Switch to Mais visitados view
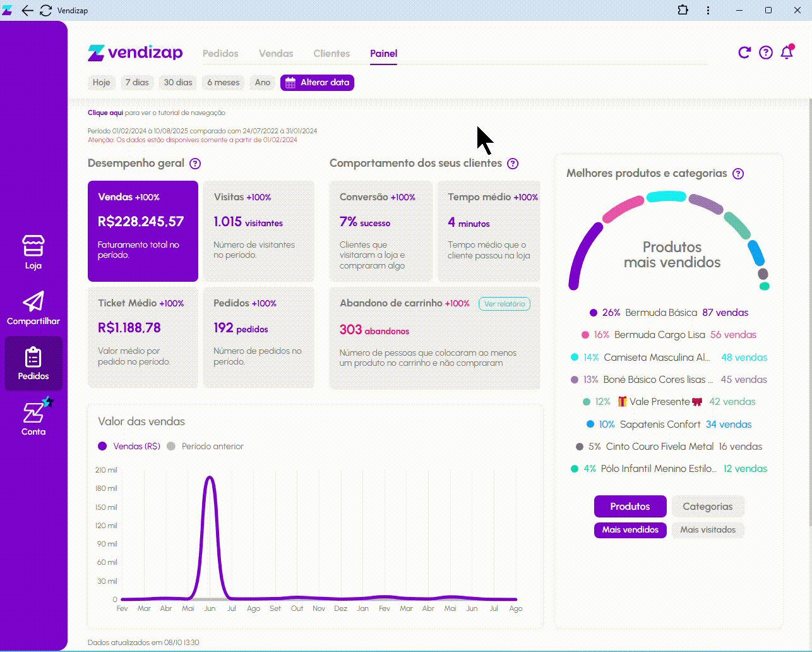 tap(707, 529)
